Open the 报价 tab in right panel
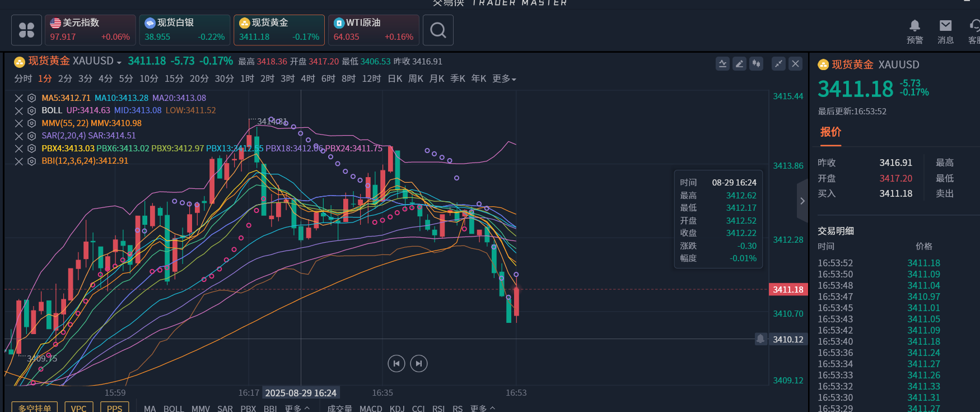980x412 pixels. coord(830,132)
